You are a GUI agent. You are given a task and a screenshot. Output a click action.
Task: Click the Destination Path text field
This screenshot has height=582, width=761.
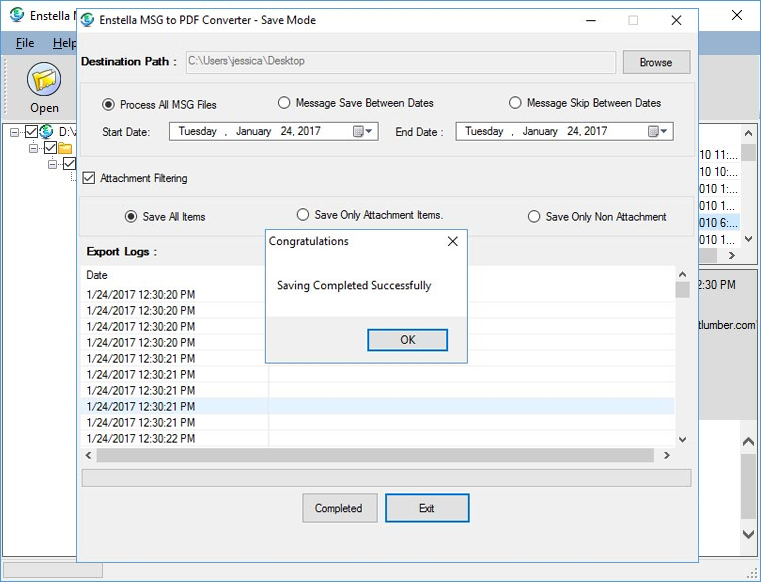pyautogui.click(x=400, y=62)
